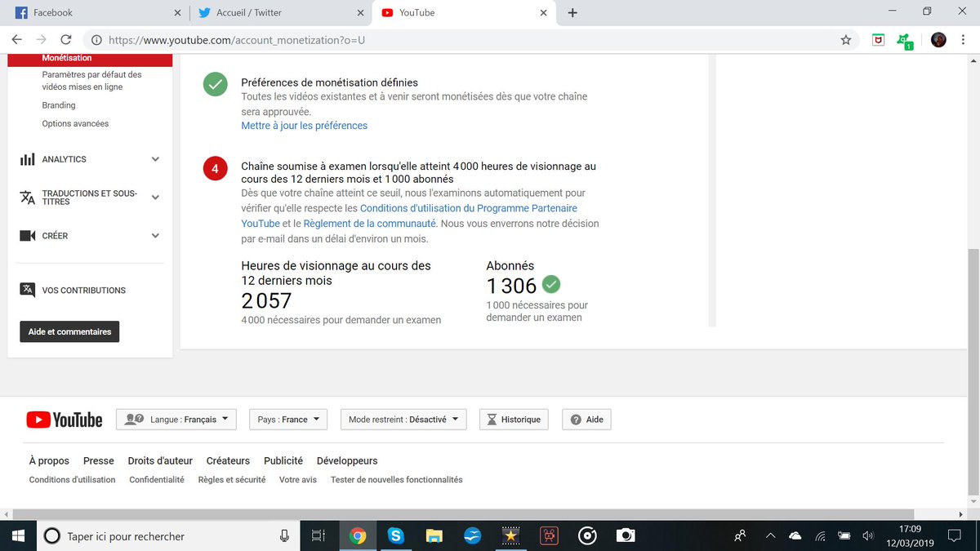
Task: Open Branding in the sidebar
Action: coord(59,105)
